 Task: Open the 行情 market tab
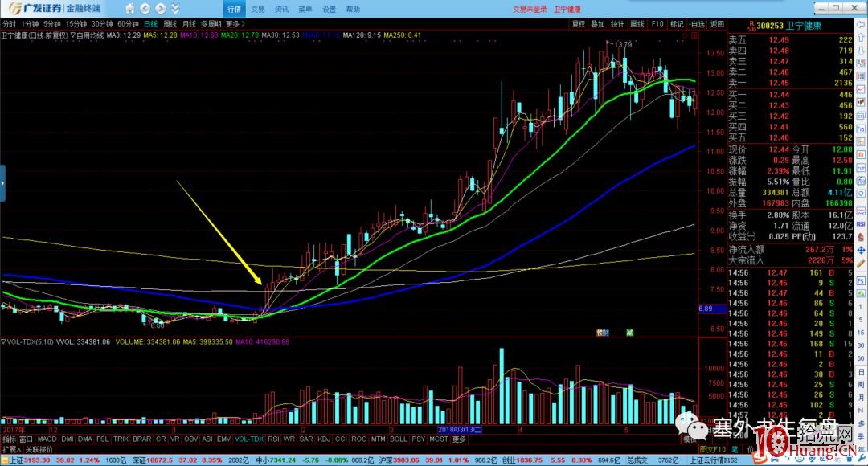[x=234, y=10]
